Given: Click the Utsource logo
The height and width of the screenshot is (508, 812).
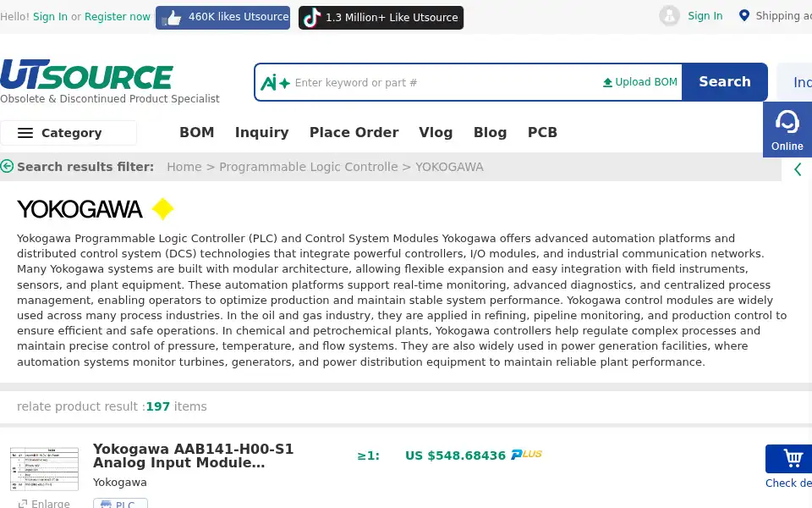Looking at the screenshot, I should tap(86, 75).
